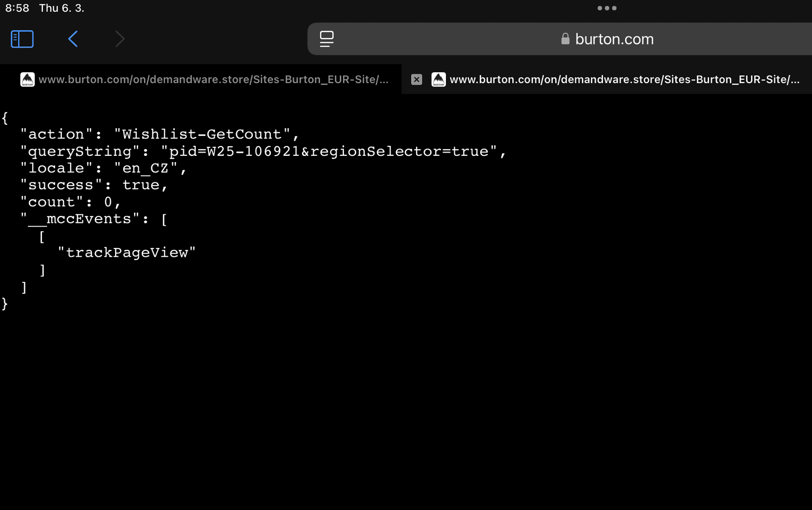Click the burton.com address field
812x510 pixels.
(614, 39)
